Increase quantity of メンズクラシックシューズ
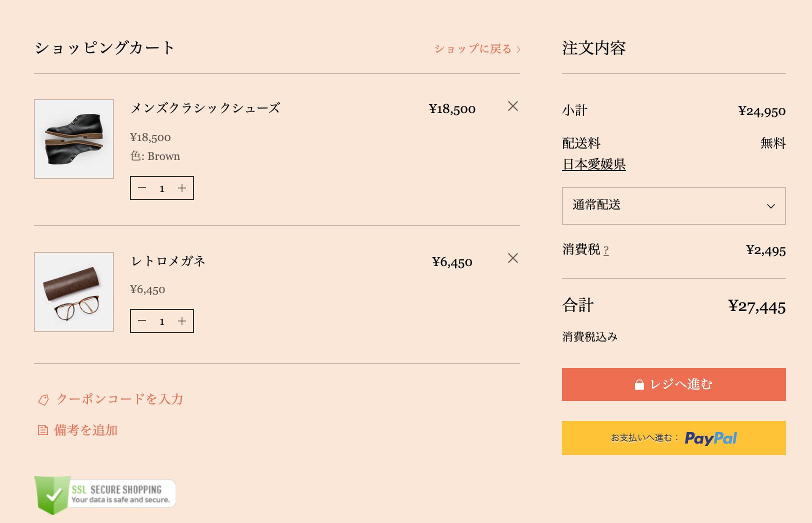 [182, 188]
